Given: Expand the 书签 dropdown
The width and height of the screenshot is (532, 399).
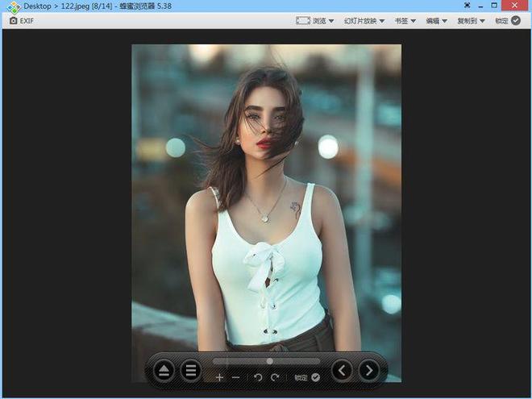Looking at the screenshot, I should click(405, 20).
